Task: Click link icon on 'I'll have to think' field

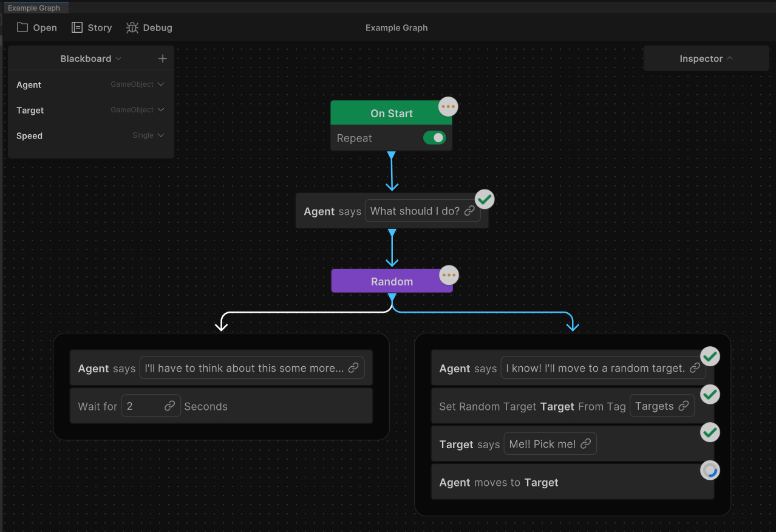Action: (x=353, y=367)
